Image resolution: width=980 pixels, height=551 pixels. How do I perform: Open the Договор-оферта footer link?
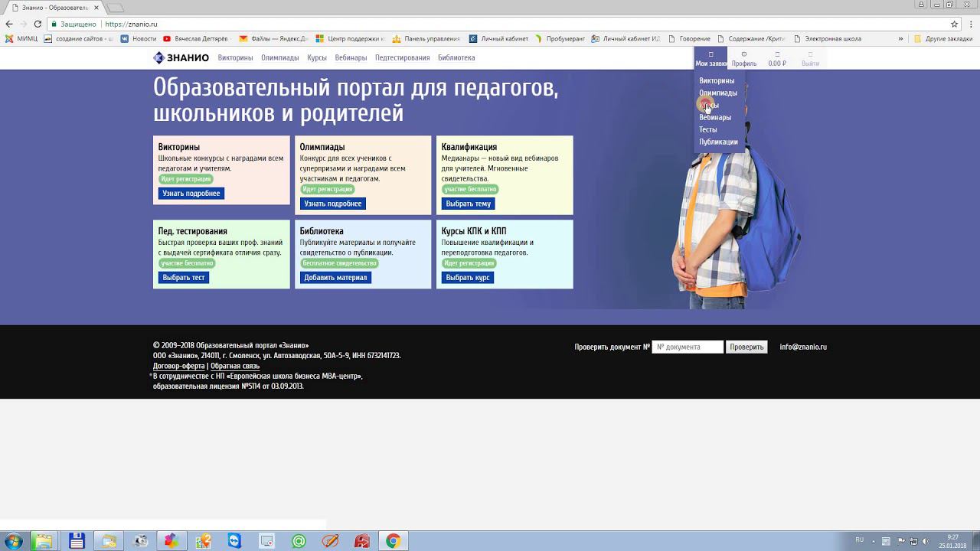tap(178, 366)
